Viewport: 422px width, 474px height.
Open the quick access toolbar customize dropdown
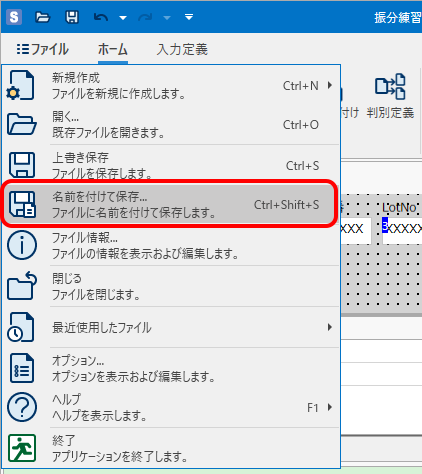point(189,17)
